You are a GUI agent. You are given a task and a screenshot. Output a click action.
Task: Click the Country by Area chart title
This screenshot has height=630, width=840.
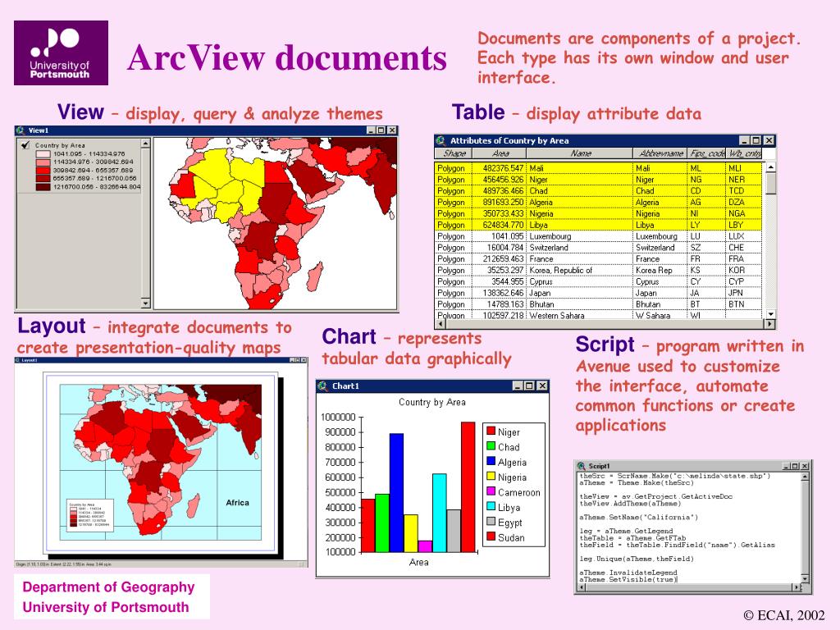point(431,402)
